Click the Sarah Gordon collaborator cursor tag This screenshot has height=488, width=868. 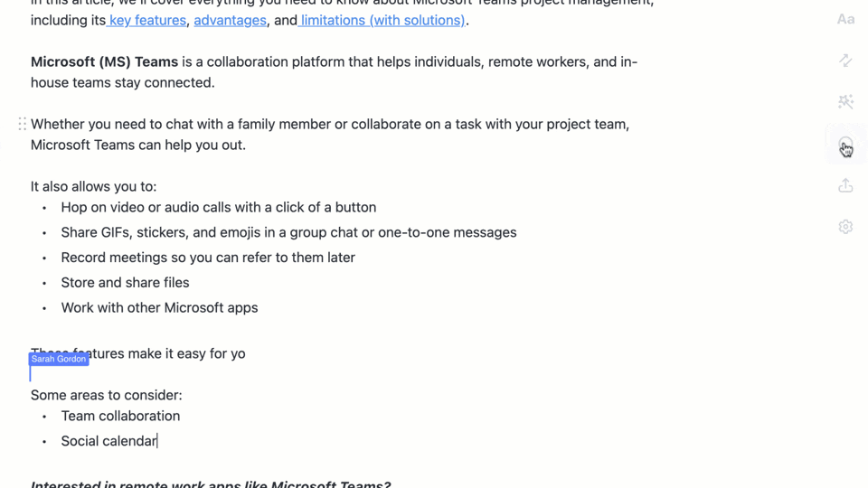pos(59,359)
